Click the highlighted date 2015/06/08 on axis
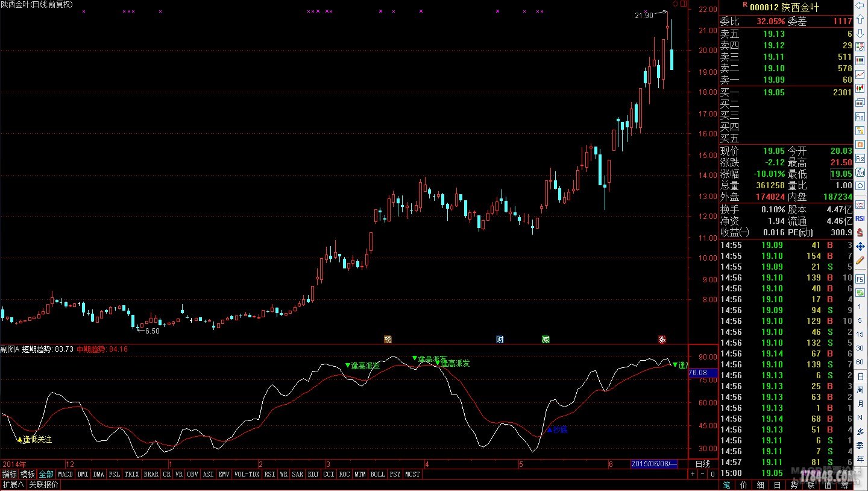This screenshot has width=868, height=491. pos(655,464)
